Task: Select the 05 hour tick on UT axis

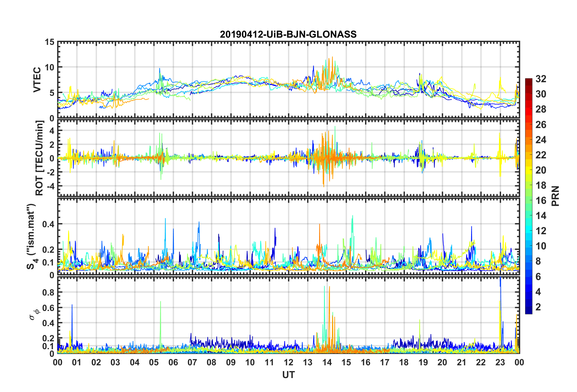Action: pos(154,362)
